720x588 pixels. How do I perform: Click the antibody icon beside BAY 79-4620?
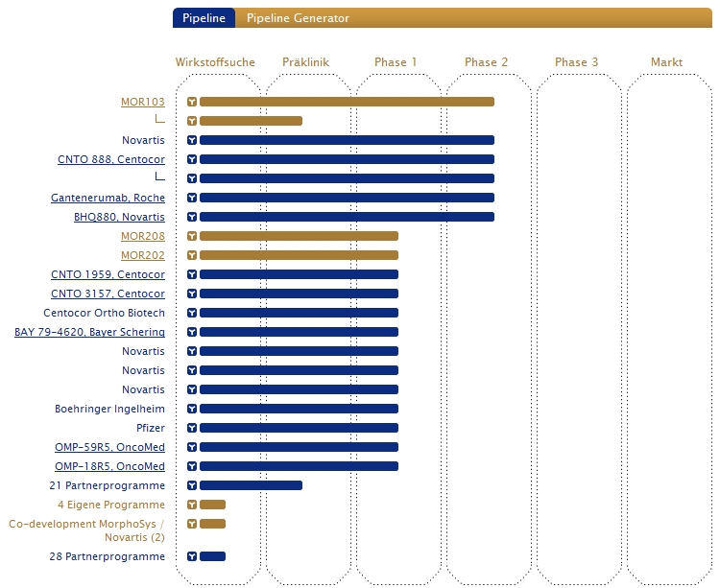(192, 332)
